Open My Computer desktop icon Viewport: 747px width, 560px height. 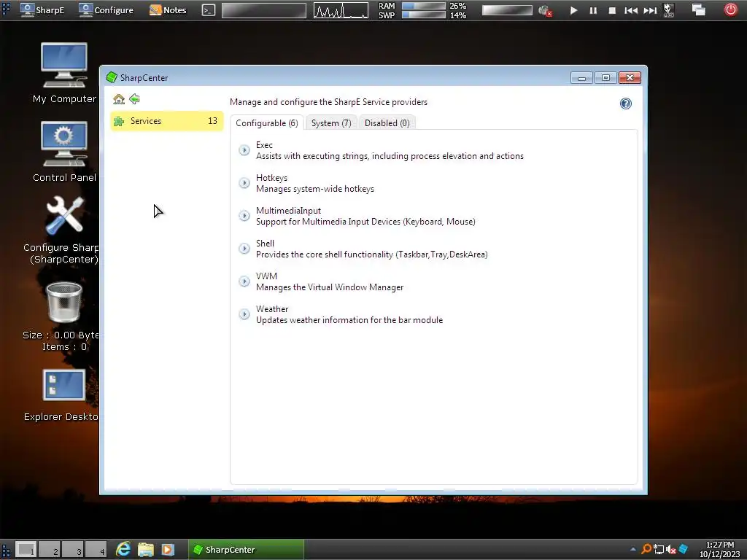[x=64, y=73]
